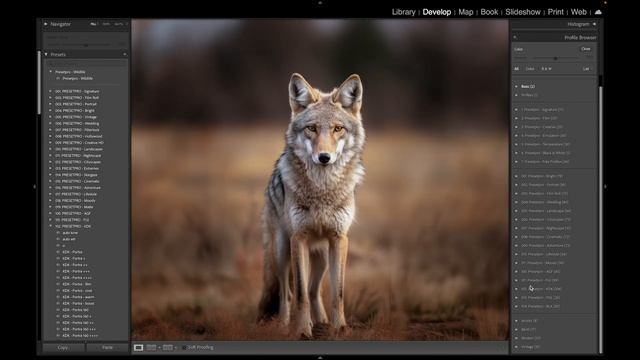640x360 pixels.
Task: Select 2 Presetpro - Film profile group
Action: pos(539,118)
